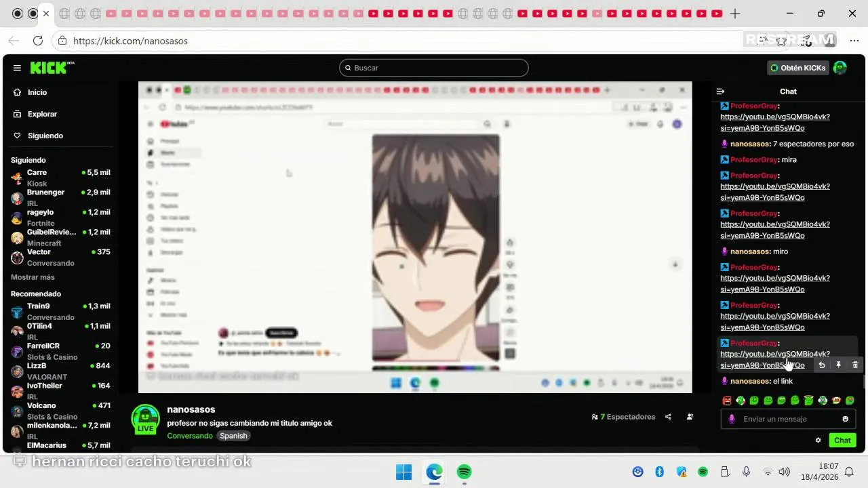Click the nanosasos streamer name
The height and width of the screenshot is (488, 868).
point(191,409)
